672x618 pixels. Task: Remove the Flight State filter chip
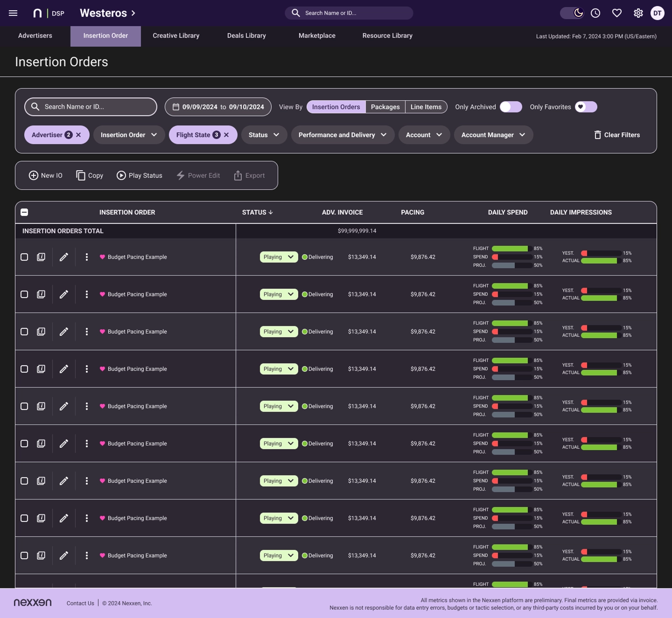[x=226, y=135]
